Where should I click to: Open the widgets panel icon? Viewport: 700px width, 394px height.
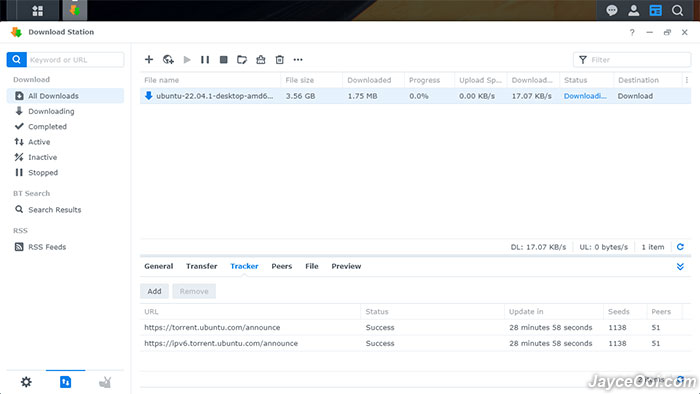coord(655,10)
